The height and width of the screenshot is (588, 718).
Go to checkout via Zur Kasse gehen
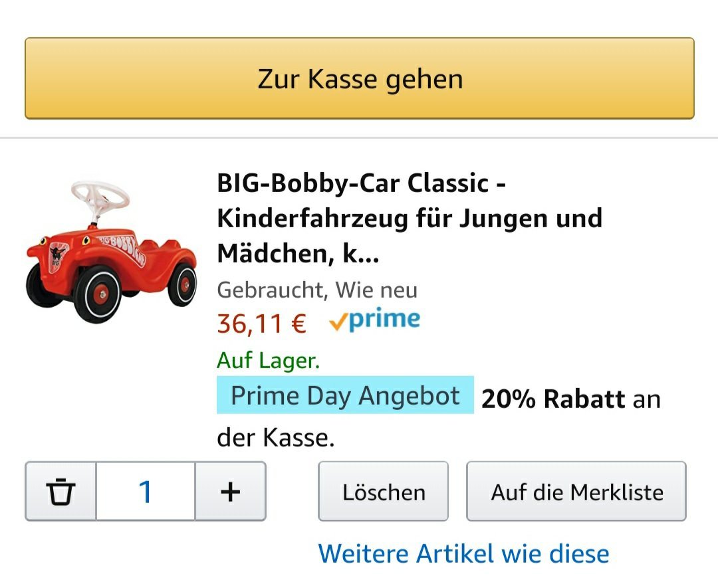coord(360,78)
